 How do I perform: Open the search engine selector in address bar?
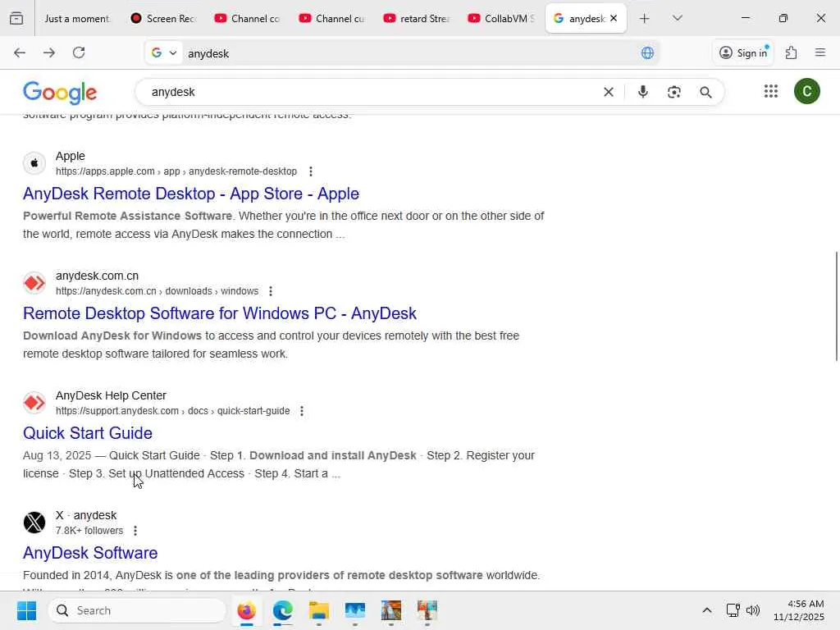coord(164,52)
